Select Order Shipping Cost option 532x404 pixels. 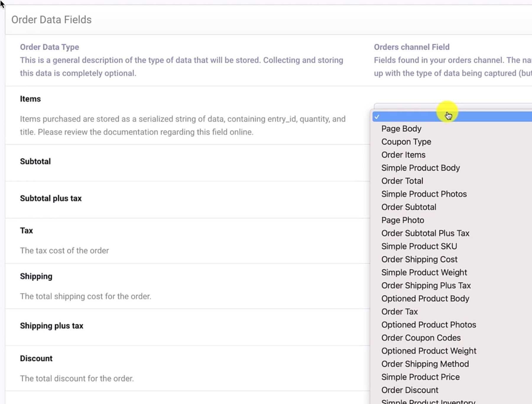[x=419, y=259]
